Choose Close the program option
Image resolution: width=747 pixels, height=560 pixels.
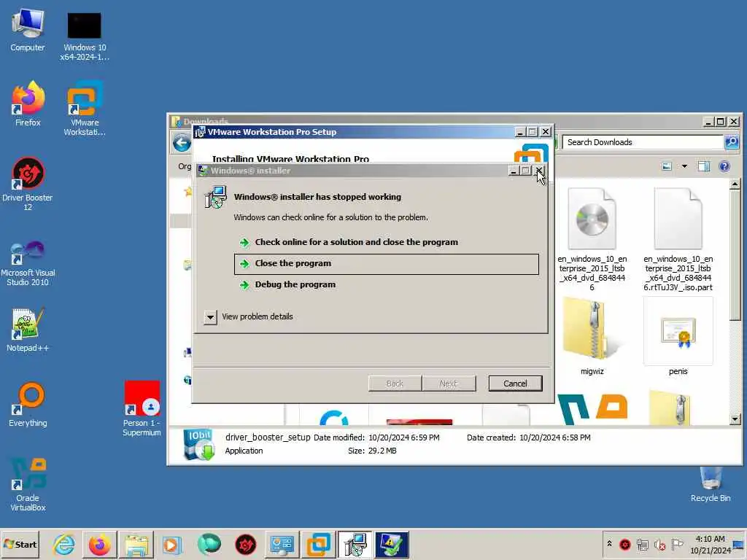(x=387, y=264)
